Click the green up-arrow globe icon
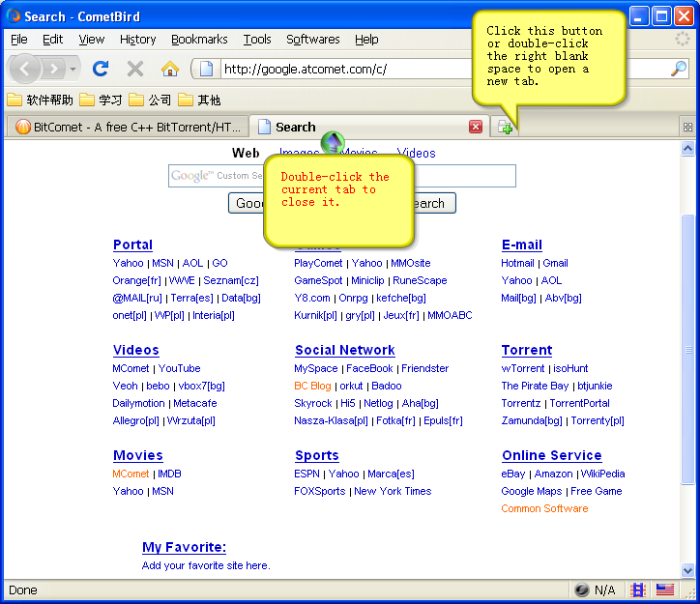This screenshot has height=604, width=700. click(x=333, y=142)
